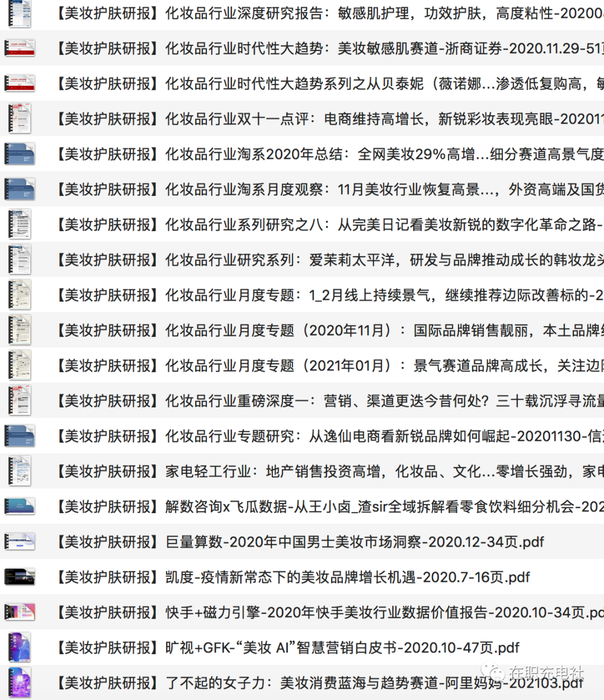
Task: Click the PDF icon of the 敏感肌护理 deep research report
Action: click(x=20, y=13)
